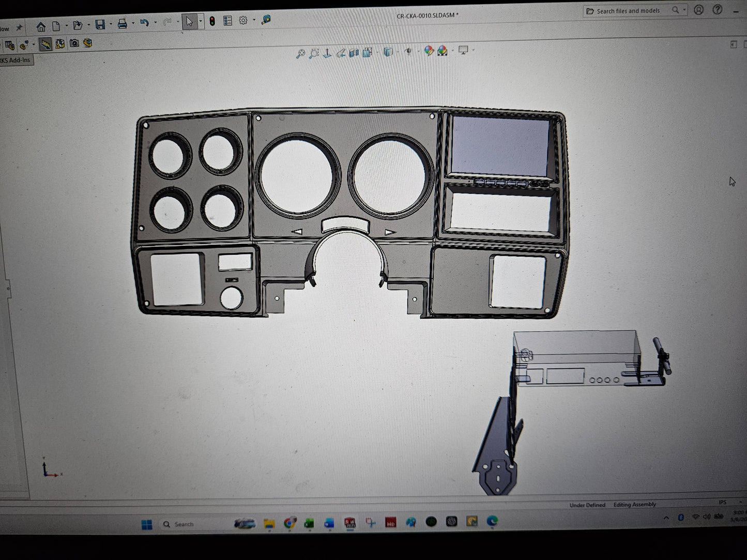
Task: Click the Edit Appearance color ball icon
Action: coord(429,51)
